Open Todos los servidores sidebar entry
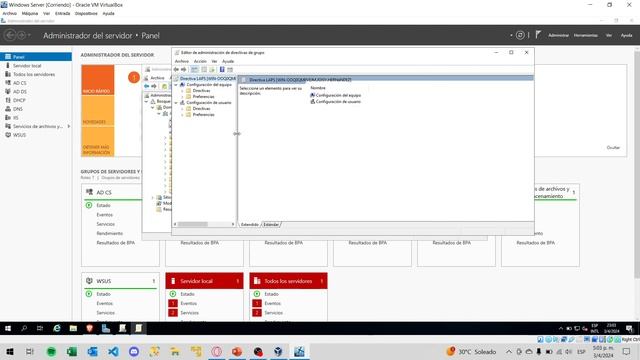 pyautogui.click(x=33, y=74)
